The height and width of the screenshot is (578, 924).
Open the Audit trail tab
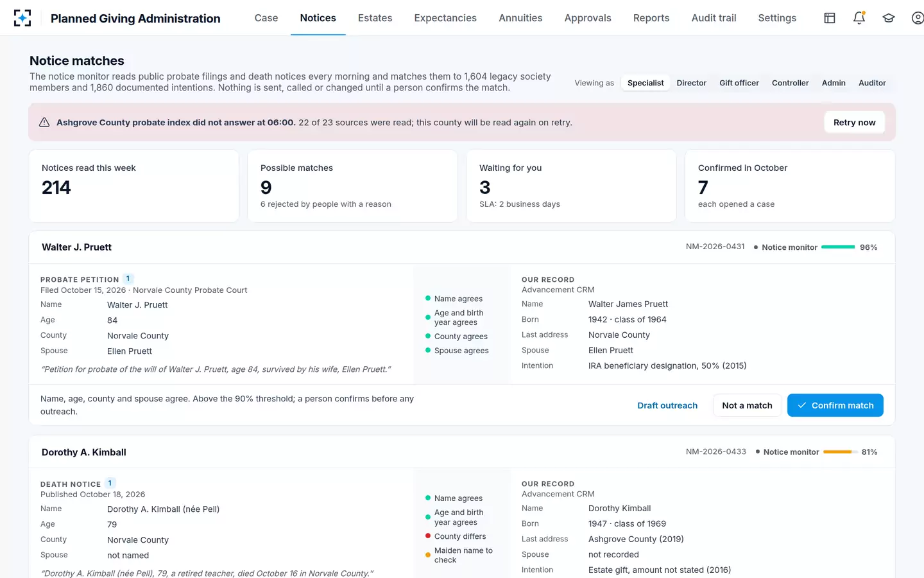[x=714, y=18]
